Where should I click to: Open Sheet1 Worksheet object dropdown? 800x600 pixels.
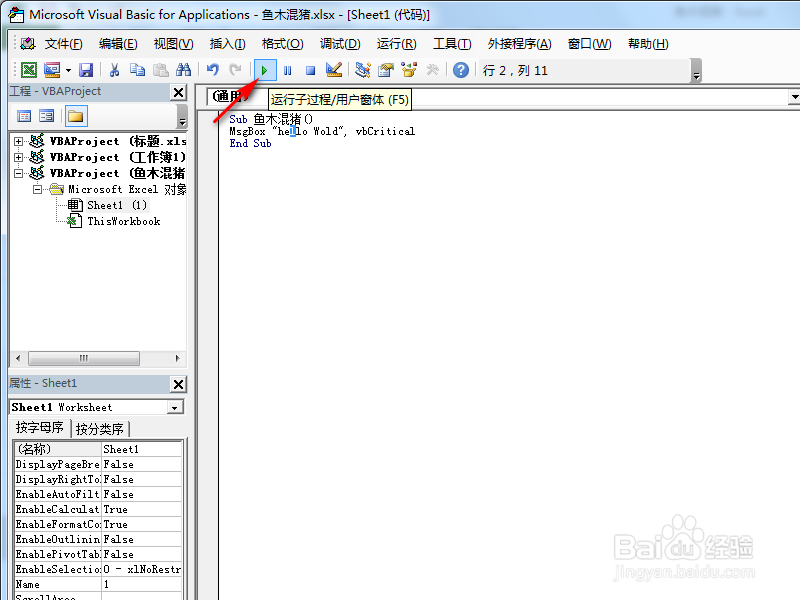point(174,408)
